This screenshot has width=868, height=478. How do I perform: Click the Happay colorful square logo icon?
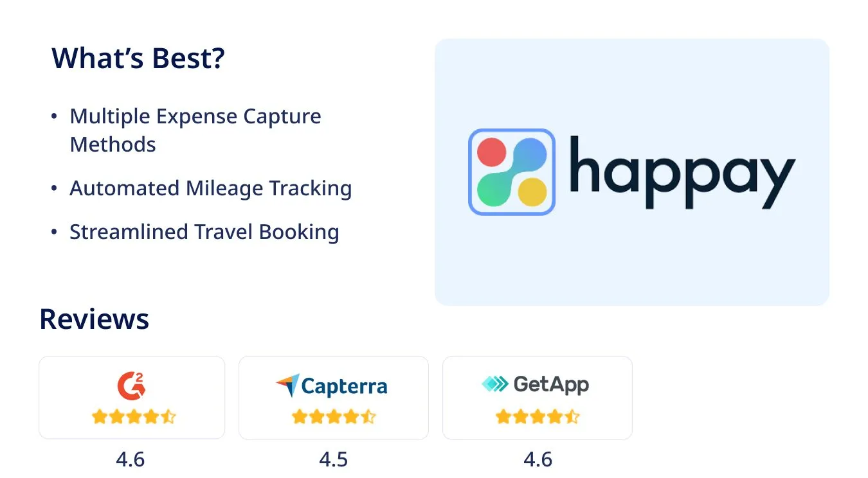point(512,172)
